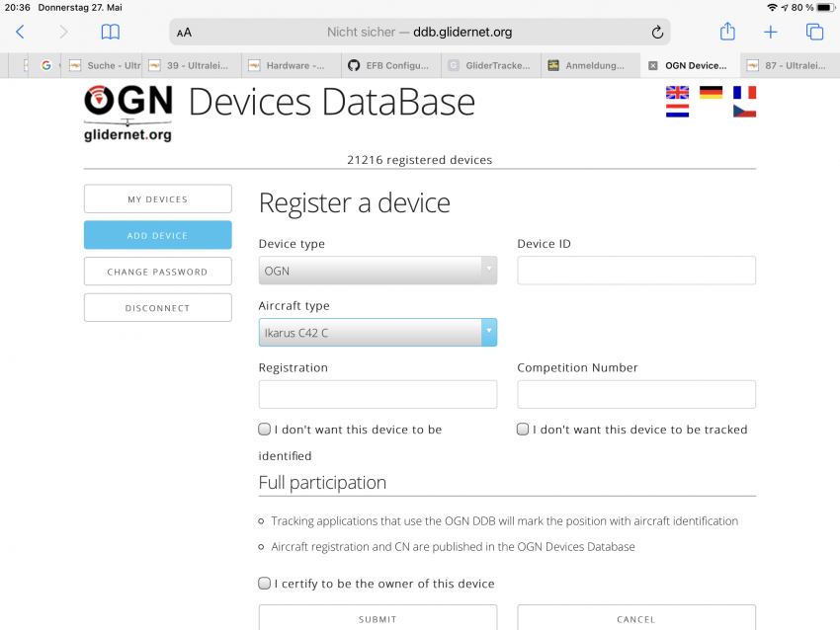Screen dimensions: 840x630
Task: Open Safari bookmarks book icon
Action: (111, 33)
